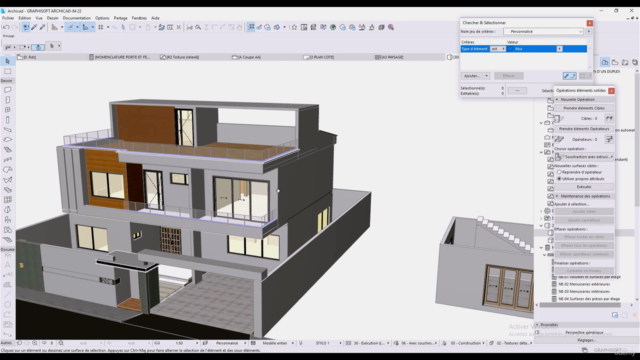
Task: Click the target elements icon beside Cibles
Action: 609,118
